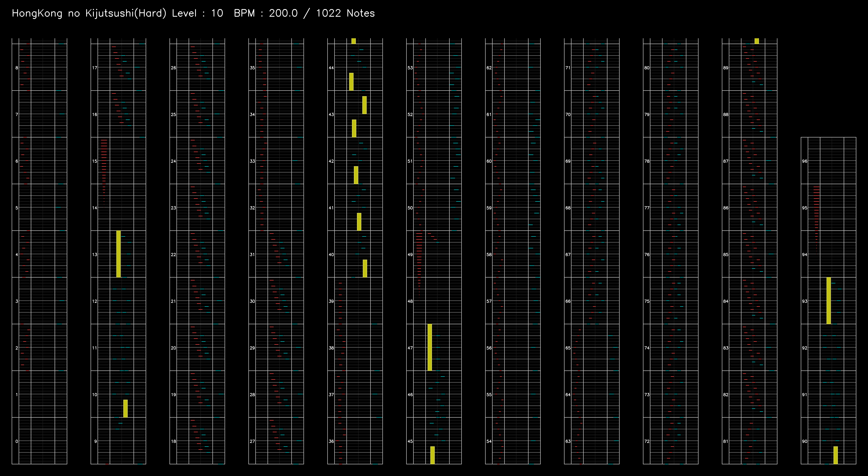Click measure number 5 label
The height and width of the screenshot is (476, 868).
click(17, 208)
